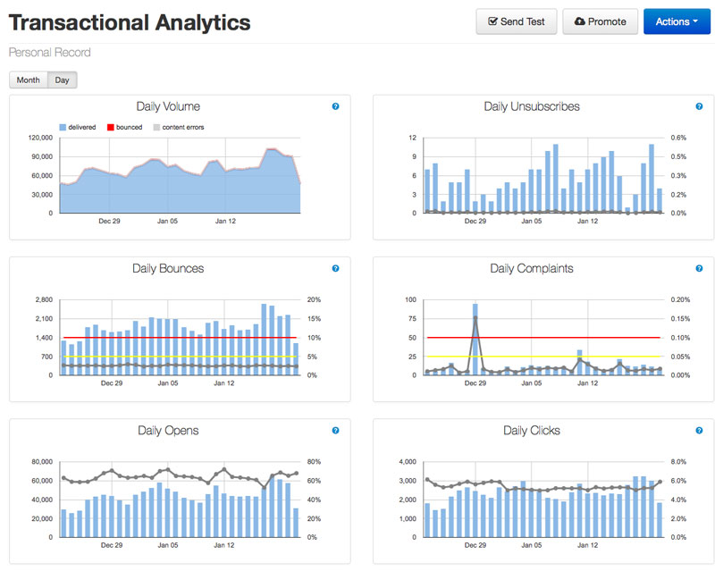Screen dimensions: 715x588
Task: Click the Personal Record subtitle text
Action: pos(49,53)
